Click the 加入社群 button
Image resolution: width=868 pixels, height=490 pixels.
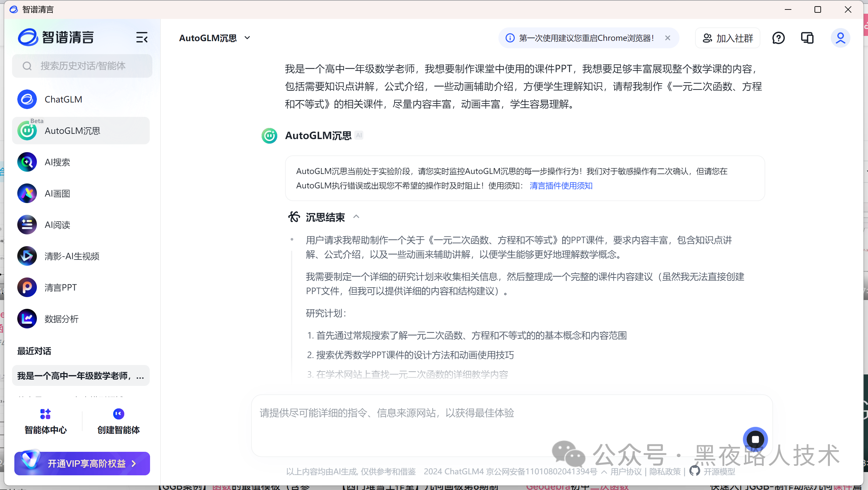tap(728, 38)
